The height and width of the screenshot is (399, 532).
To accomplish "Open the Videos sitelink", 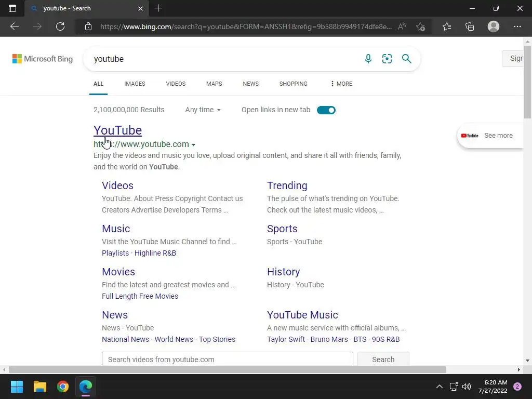I will pos(118,185).
